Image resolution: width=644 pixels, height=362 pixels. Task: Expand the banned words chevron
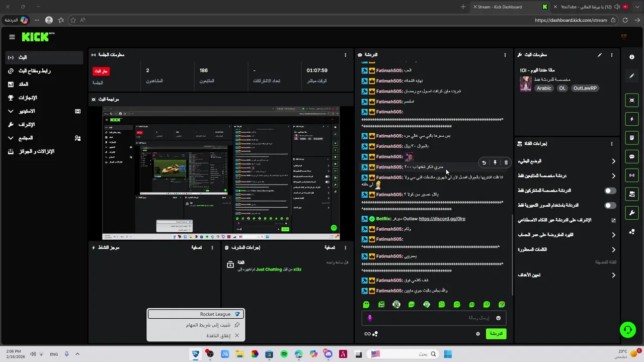click(613, 249)
